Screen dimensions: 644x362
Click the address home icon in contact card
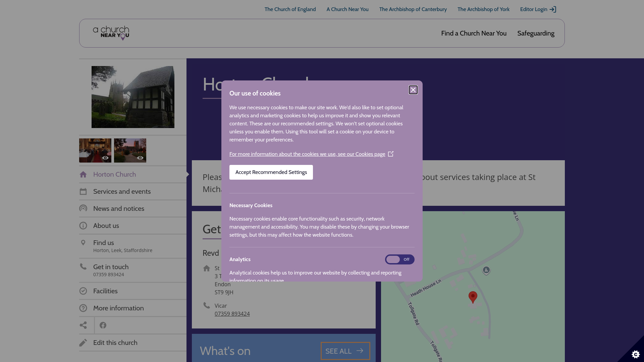coord(207,268)
